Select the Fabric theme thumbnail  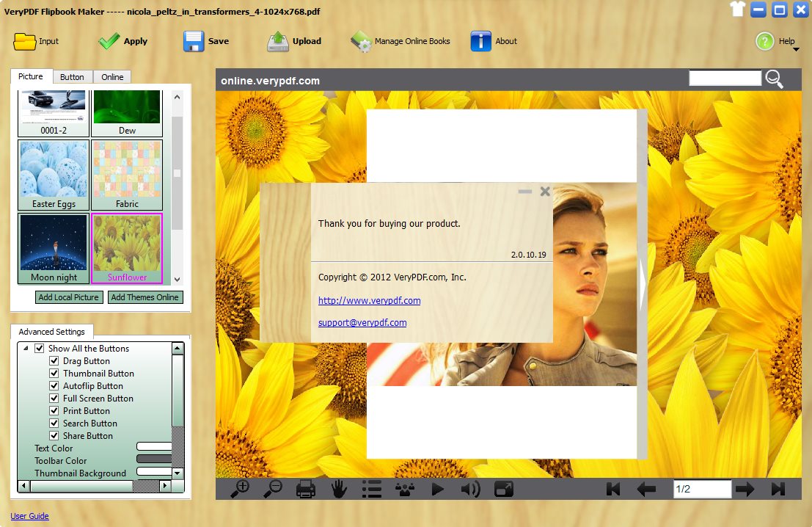coord(127,175)
